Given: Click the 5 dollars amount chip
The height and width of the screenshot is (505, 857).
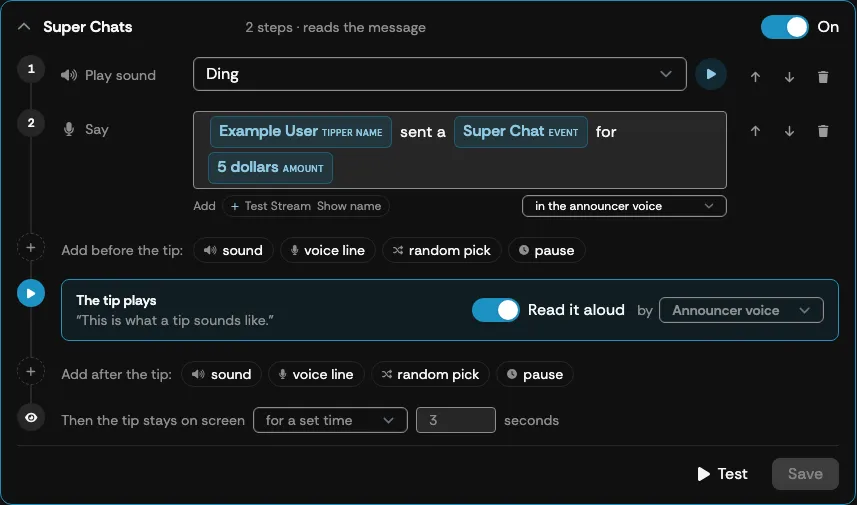Looking at the screenshot, I should [270, 168].
